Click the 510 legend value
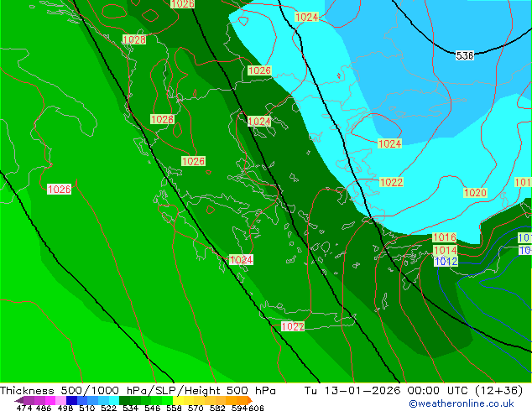This screenshot has height=411, width=532. 87,408
